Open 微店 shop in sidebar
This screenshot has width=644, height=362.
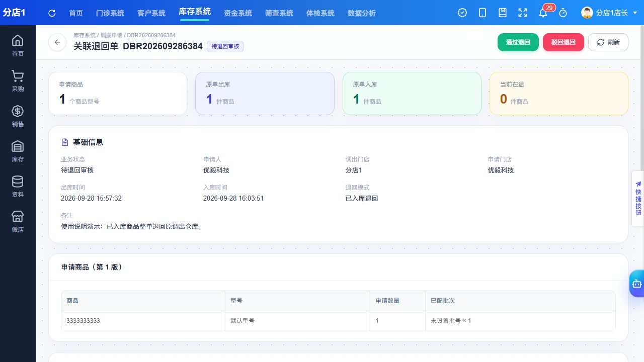[18, 221]
